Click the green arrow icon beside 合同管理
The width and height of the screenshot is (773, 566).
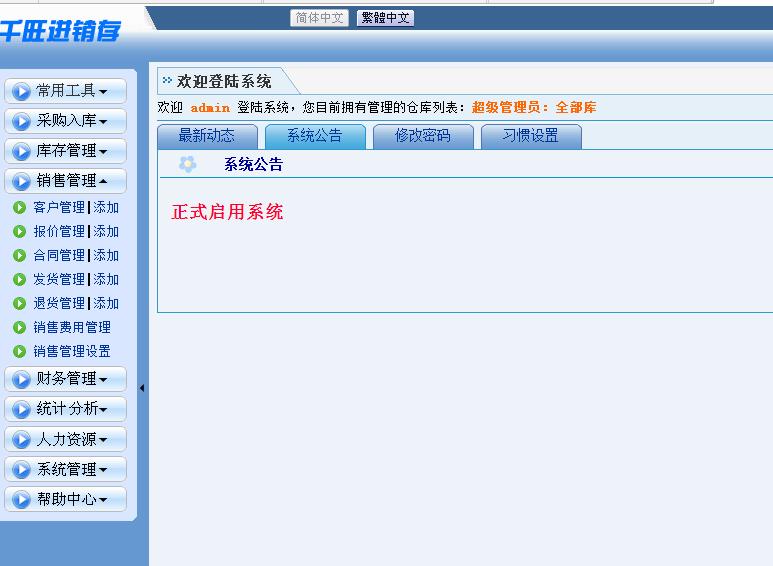point(19,256)
